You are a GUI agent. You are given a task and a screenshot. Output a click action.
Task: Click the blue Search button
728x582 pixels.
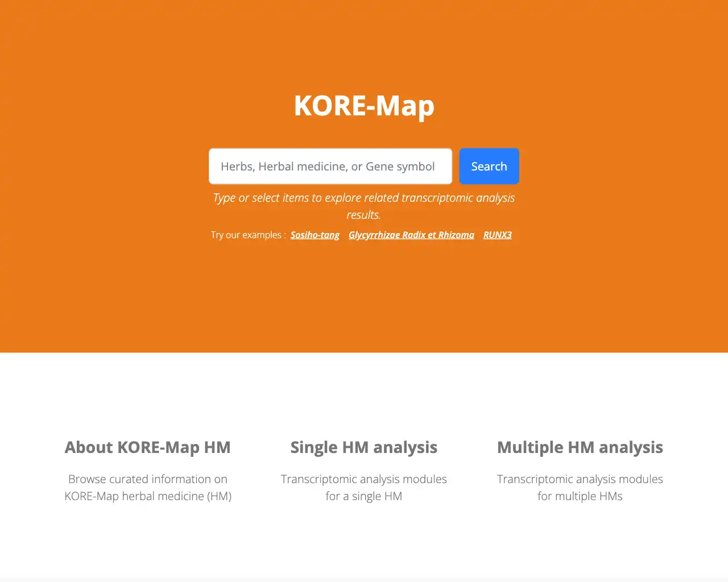pos(489,167)
